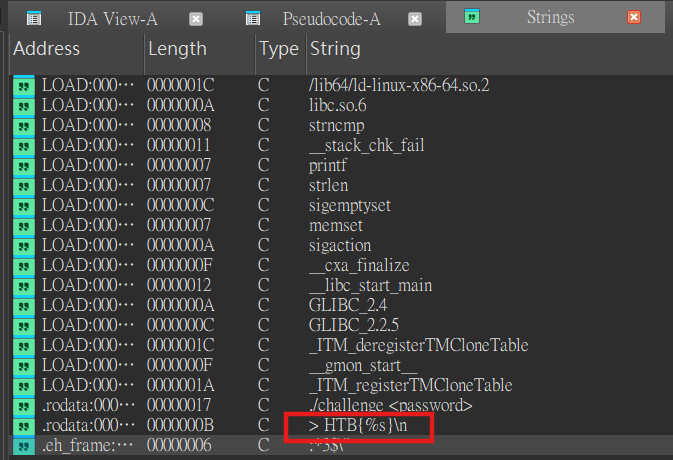The width and height of the screenshot is (673, 460).
Task: Click the Strings tab green icon
Action: 472,17
